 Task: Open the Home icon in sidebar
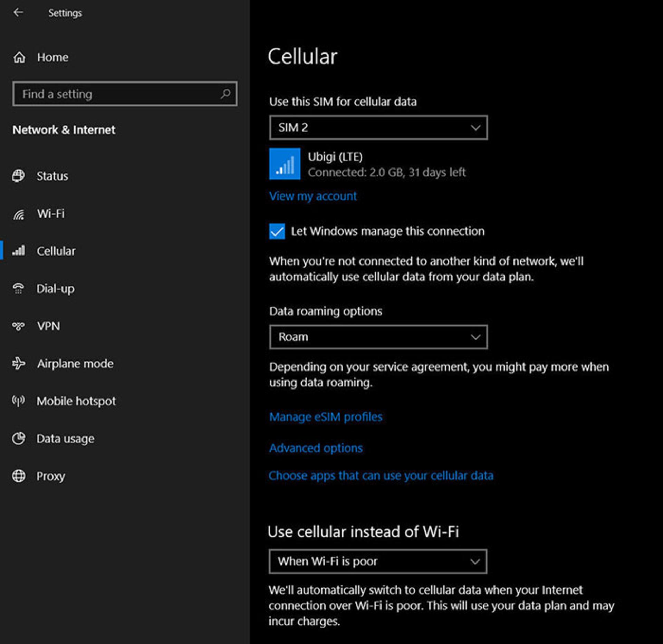(x=19, y=57)
